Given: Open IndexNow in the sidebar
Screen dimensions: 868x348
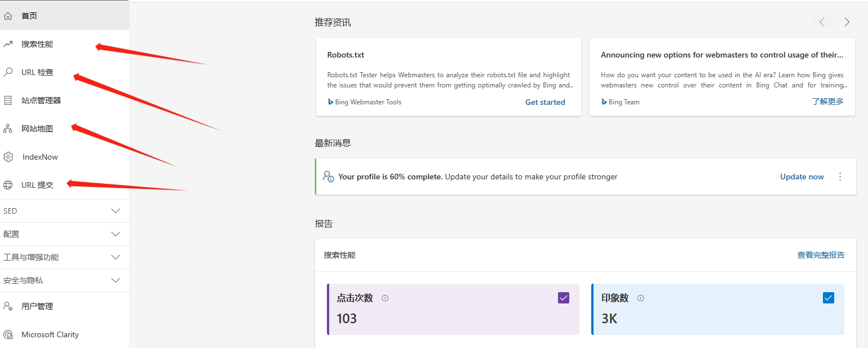Looking at the screenshot, I should click(64, 157).
